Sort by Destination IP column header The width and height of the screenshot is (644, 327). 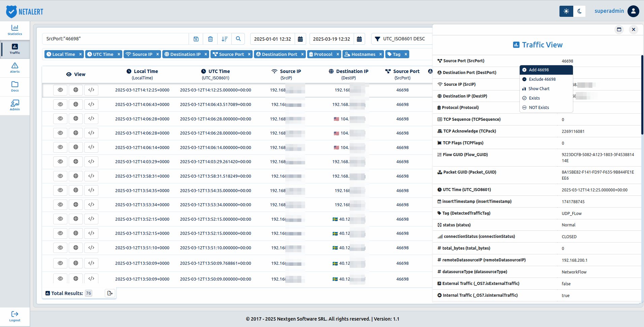point(349,74)
